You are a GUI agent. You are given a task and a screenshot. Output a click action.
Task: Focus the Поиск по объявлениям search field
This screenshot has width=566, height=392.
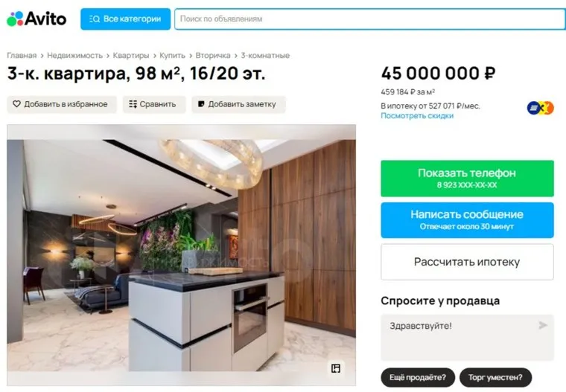tap(370, 19)
